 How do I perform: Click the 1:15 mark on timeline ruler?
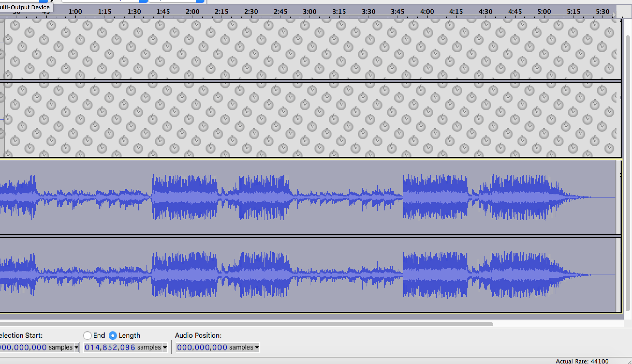click(105, 12)
